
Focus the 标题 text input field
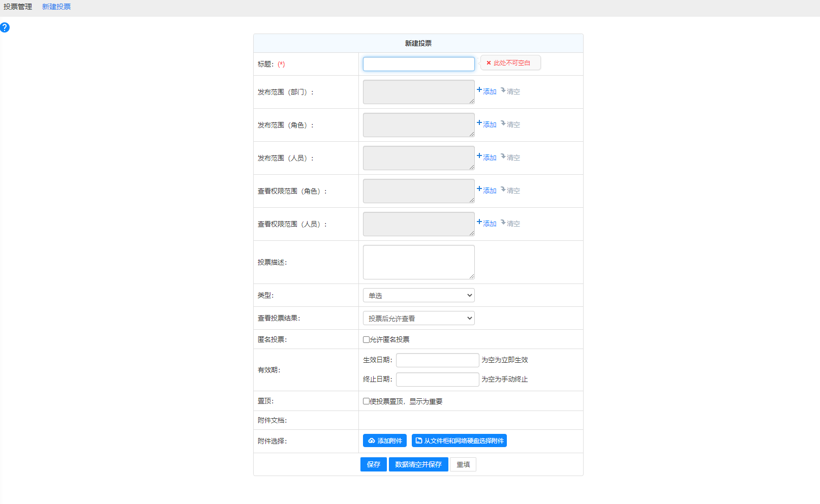click(x=418, y=64)
